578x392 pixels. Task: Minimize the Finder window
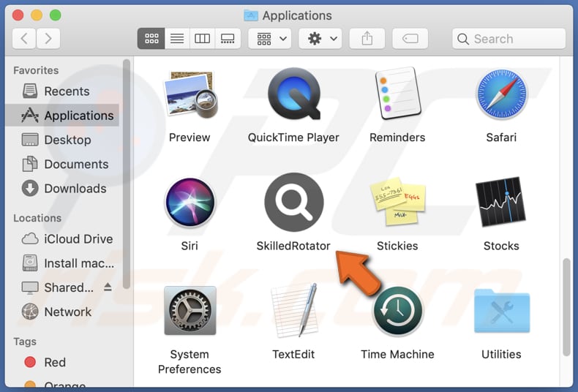pyautogui.click(x=37, y=15)
